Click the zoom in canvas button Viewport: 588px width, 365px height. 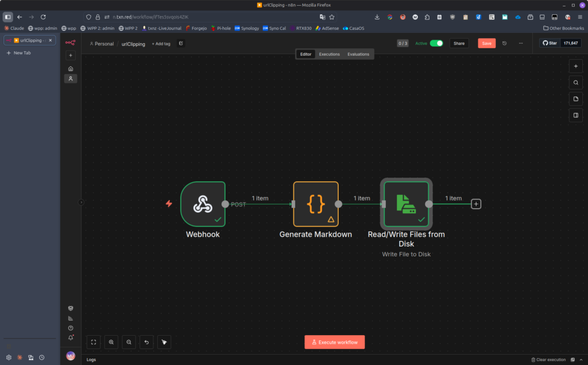coord(111,342)
